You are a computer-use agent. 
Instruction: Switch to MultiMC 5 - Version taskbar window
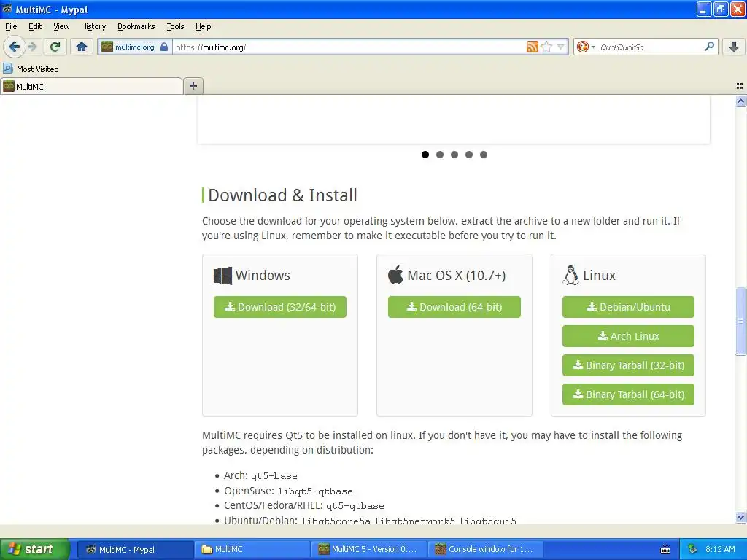pos(368,549)
